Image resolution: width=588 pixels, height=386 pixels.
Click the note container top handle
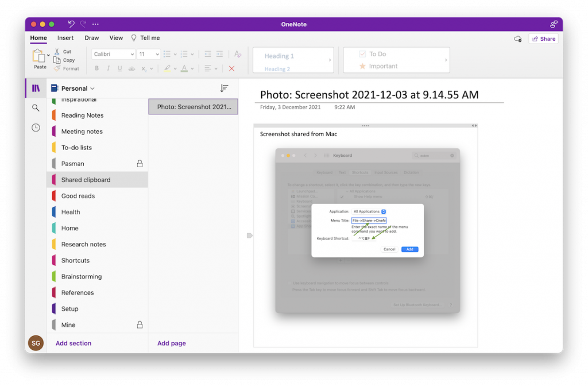pyautogui.click(x=365, y=126)
